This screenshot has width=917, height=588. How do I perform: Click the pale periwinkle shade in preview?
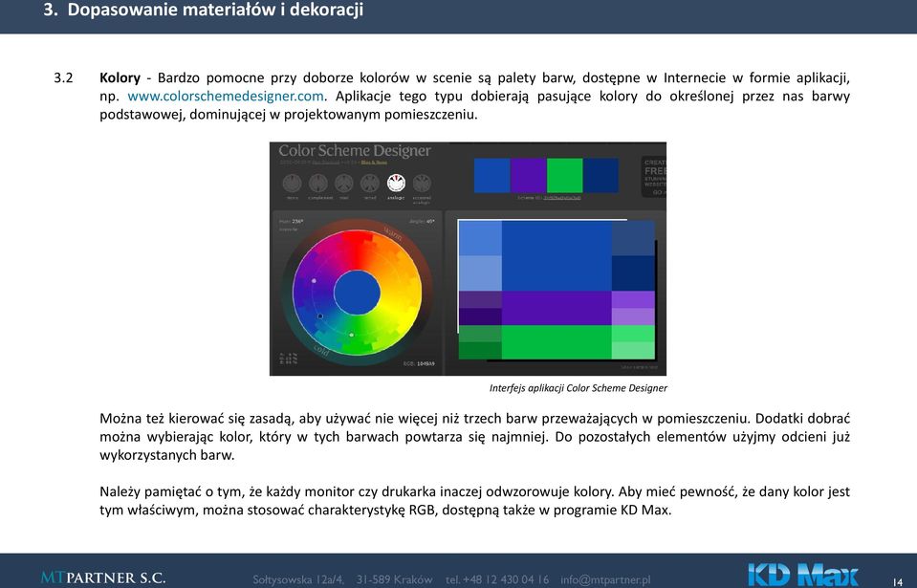(480, 272)
